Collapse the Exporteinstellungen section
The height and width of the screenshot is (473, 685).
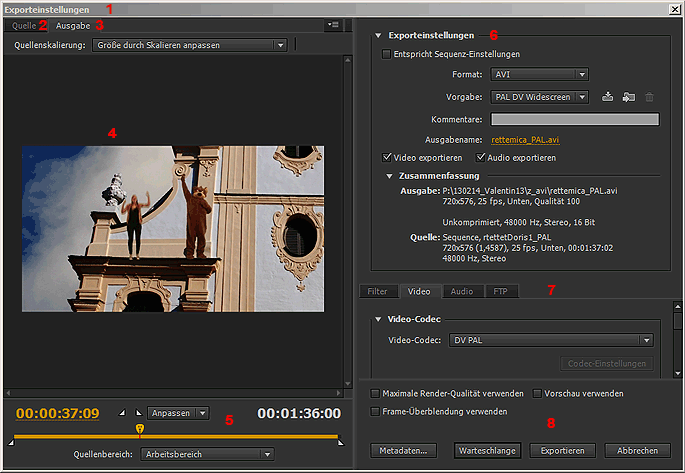(378, 35)
